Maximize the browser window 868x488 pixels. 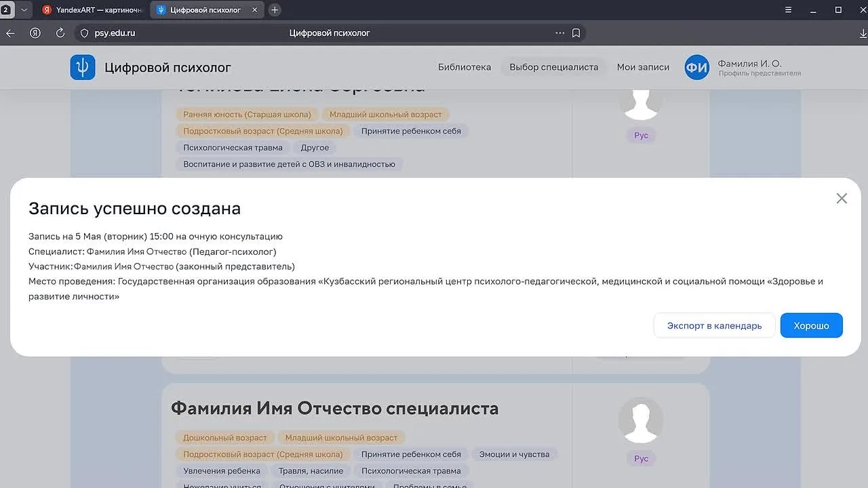(838, 9)
